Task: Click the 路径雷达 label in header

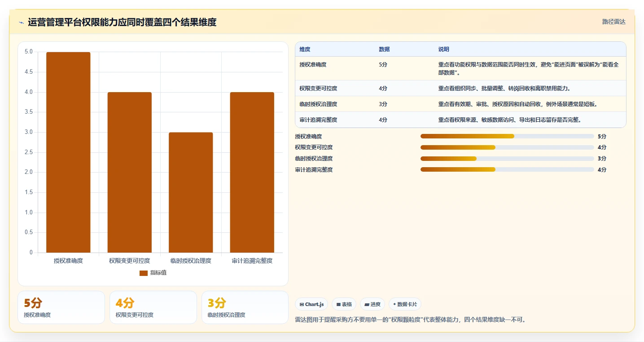Action: click(x=613, y=22)
